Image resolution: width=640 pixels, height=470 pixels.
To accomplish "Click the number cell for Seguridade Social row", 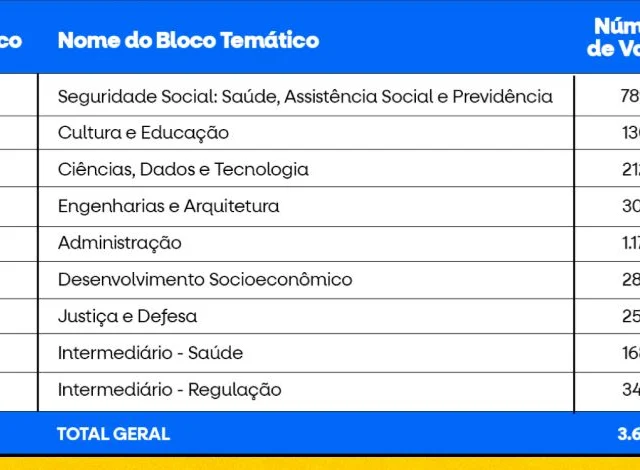I will click(x=629, y=96).
